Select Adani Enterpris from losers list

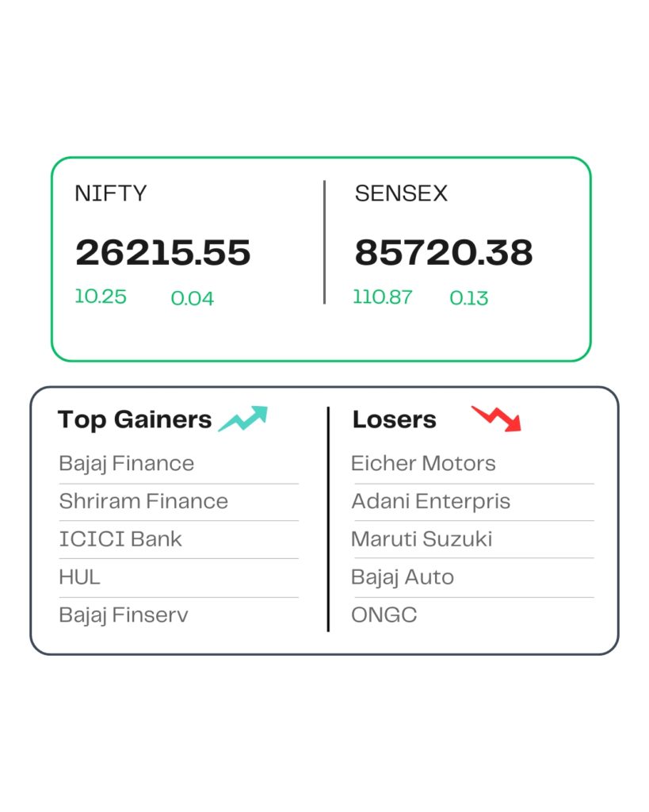tap(430, 501)
